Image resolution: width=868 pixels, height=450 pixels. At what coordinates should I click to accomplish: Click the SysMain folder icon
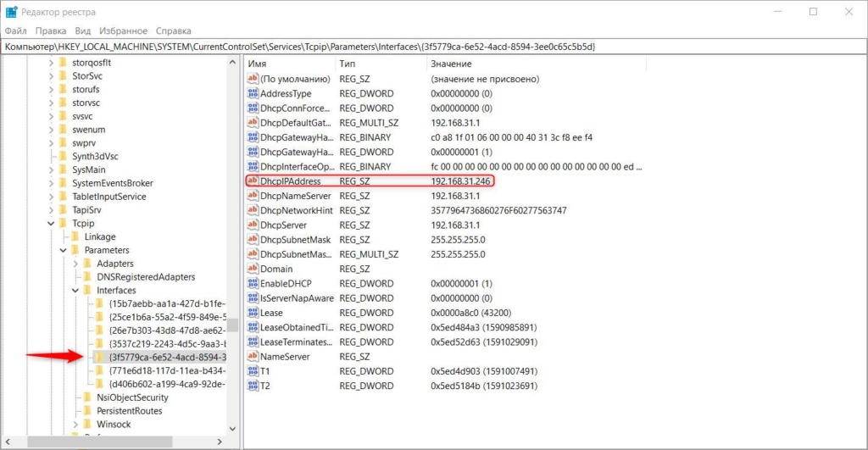[x=64, y=169]
